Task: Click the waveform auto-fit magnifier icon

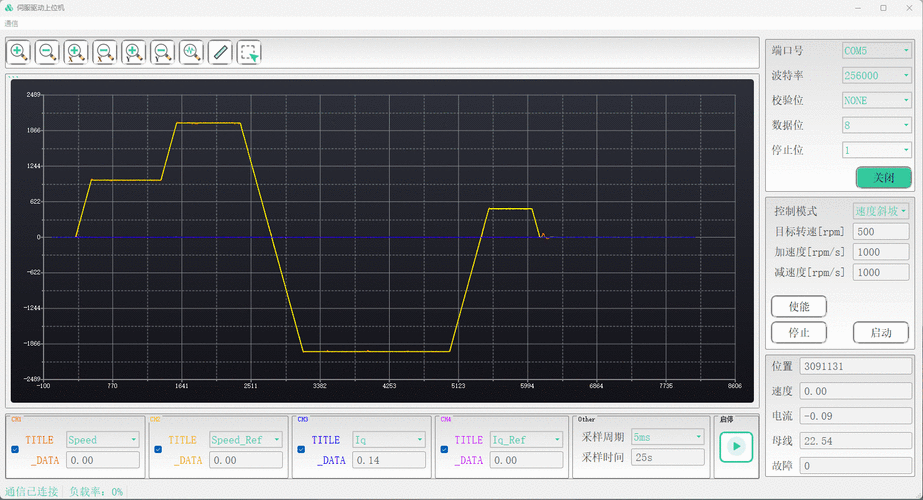Action: click(x=192, y=52)
